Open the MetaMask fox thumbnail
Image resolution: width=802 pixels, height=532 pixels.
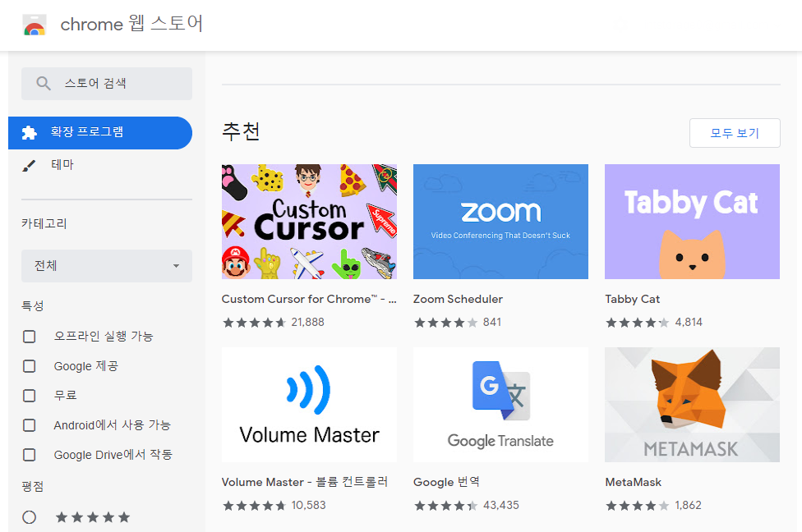692,405
